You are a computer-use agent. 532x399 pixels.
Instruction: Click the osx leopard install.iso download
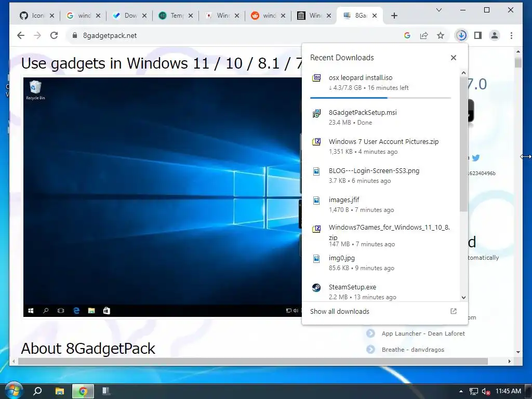point(381,83)
